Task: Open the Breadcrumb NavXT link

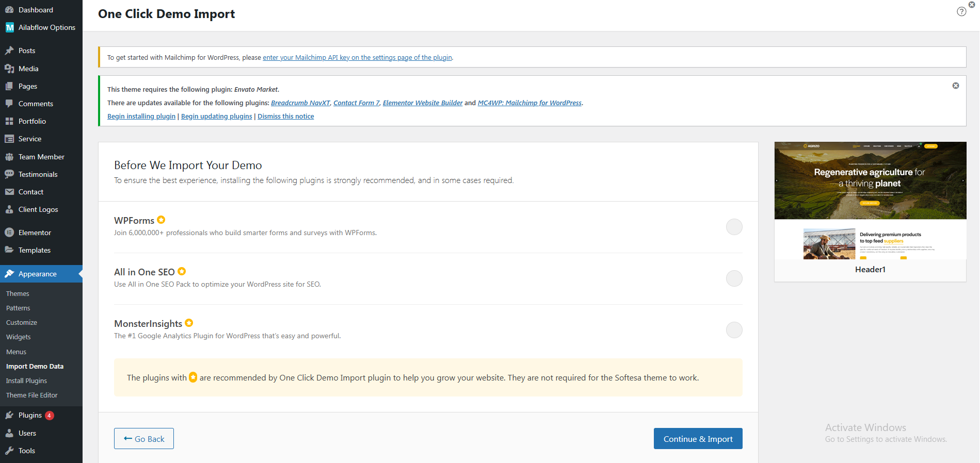Action: (300, 103)
